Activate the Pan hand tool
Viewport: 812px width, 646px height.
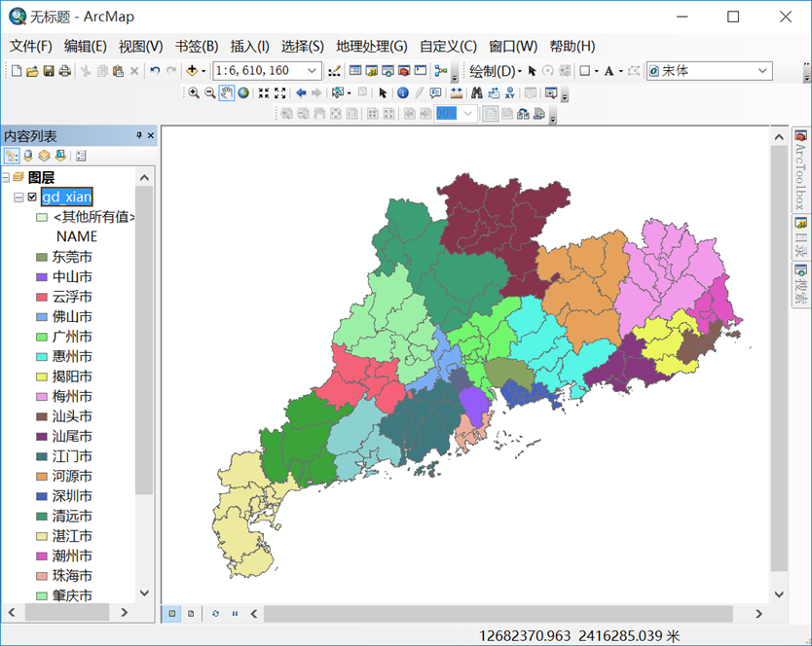226,93
